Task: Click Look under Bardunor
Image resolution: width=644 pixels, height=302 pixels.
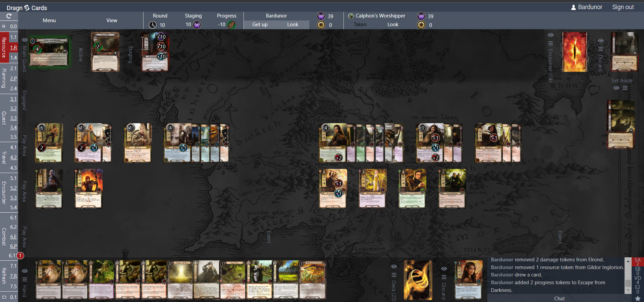Action: pos(292,25)
